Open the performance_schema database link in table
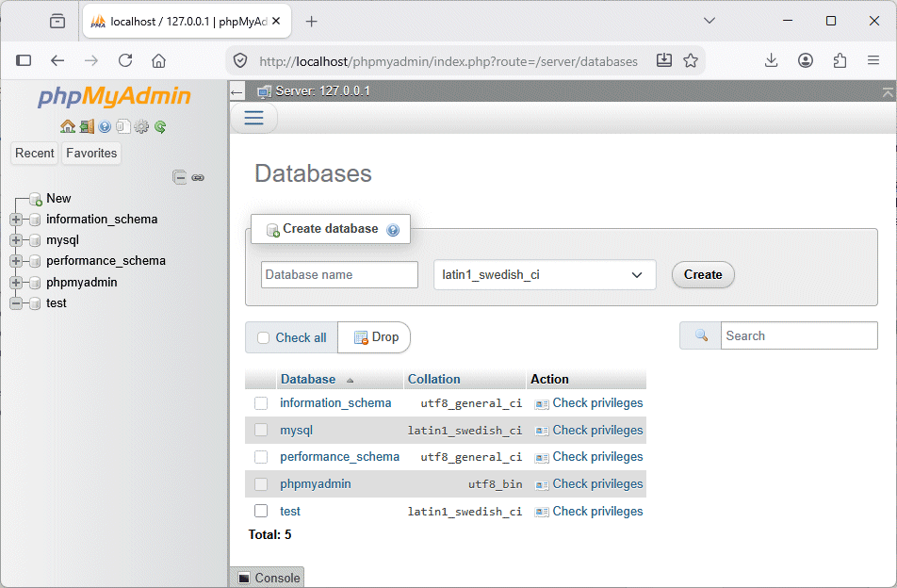897x588 pixels. [x=339, y=457]
